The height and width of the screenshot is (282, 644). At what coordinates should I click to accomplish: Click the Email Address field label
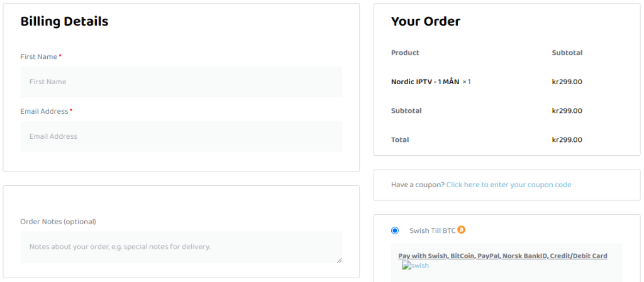pyautogui.click(x=44, y=111)
